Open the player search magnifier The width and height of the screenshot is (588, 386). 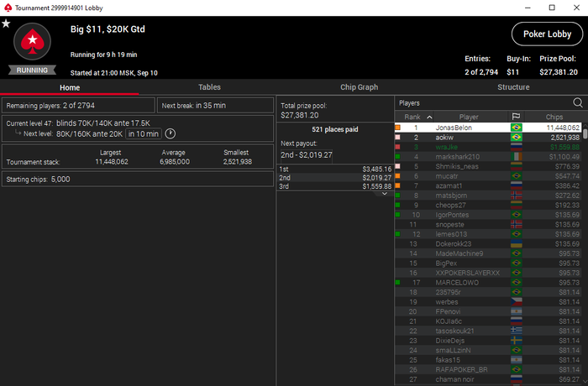578,102
